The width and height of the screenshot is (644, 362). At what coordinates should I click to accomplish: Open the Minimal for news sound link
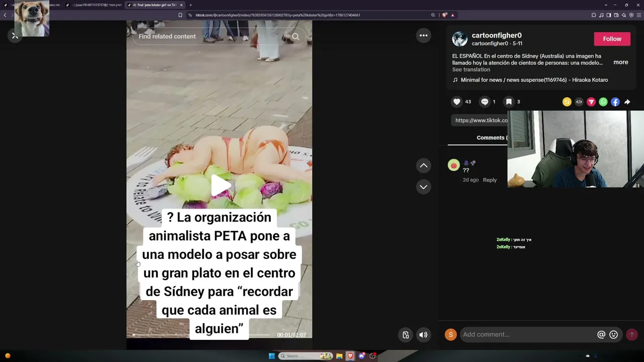tap(534, 80)
